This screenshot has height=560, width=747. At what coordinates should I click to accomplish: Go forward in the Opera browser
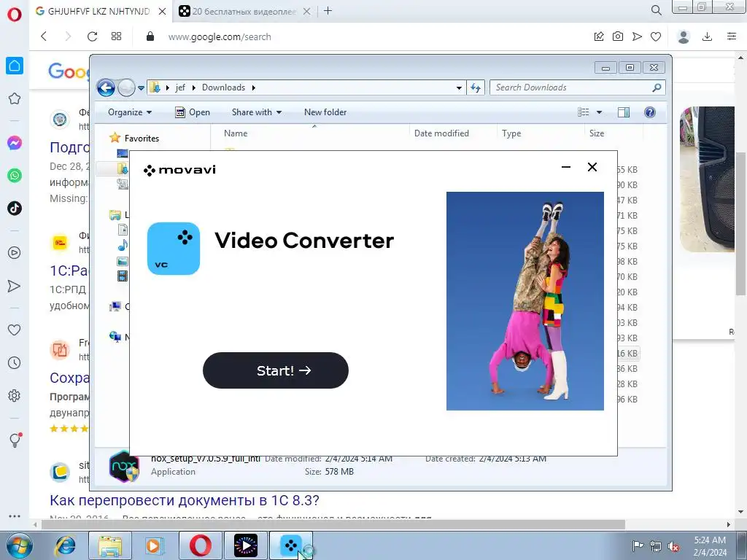[68, 36]
